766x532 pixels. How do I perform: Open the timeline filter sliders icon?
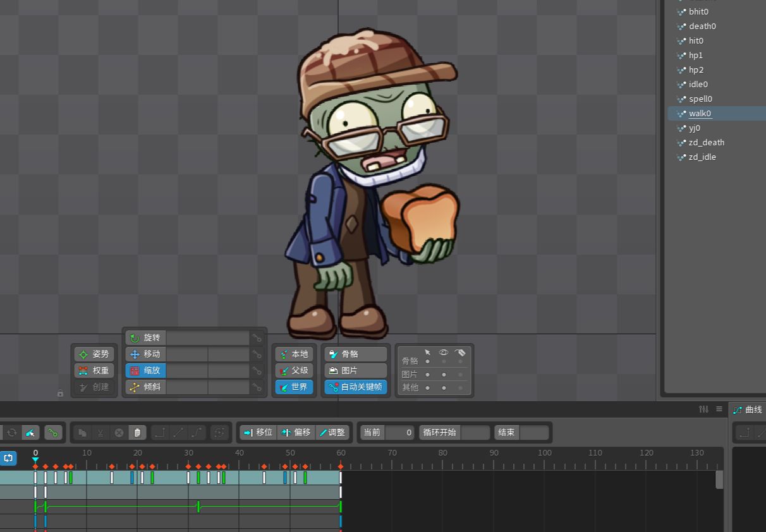point(703,409)
